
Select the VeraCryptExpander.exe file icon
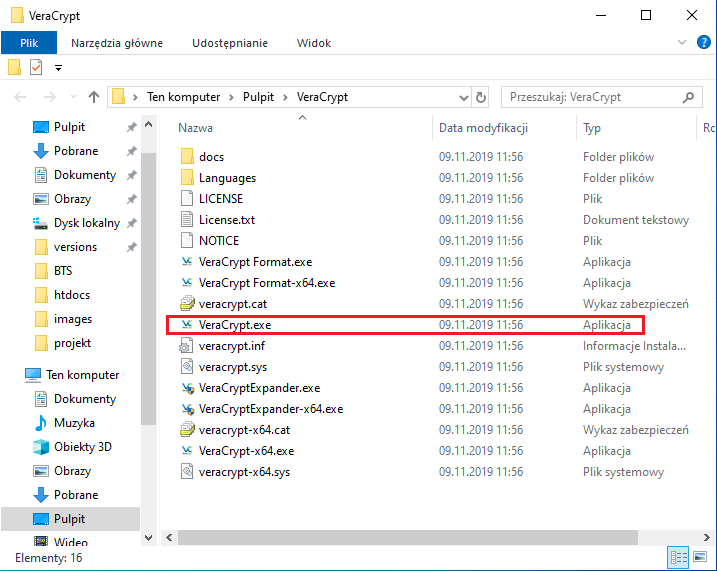[x=187, y=388]
